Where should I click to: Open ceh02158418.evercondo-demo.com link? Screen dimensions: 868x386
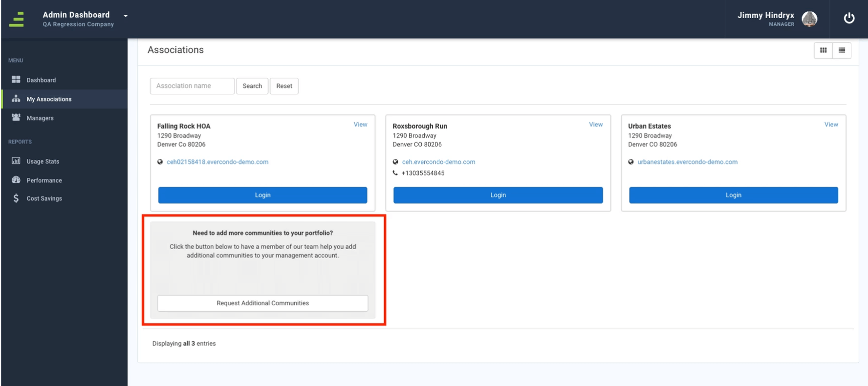(217, 162)
